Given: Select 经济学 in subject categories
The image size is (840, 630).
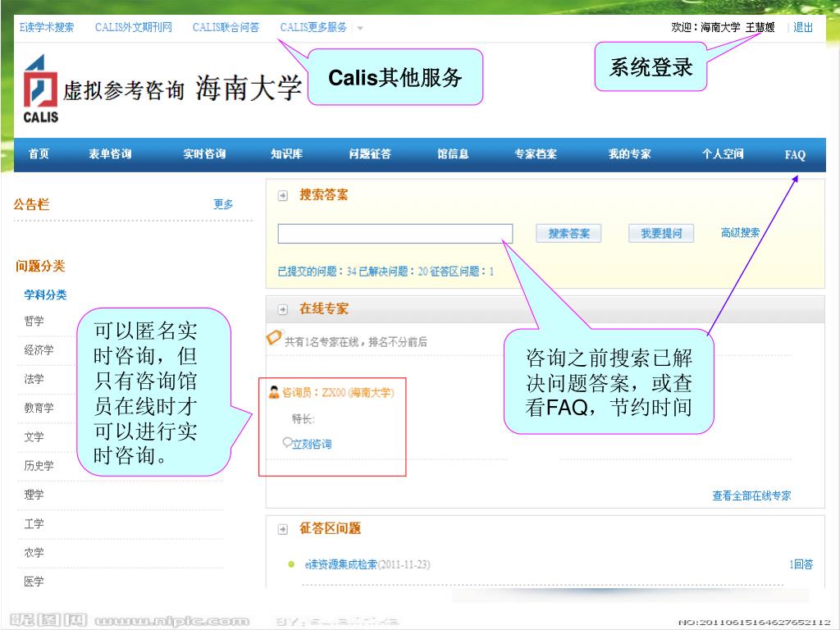Looking at the screenshot, I should [x=39, y=350].
